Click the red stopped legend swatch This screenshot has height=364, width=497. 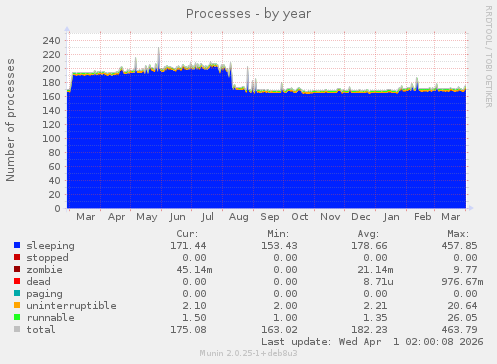pos(17,257)
